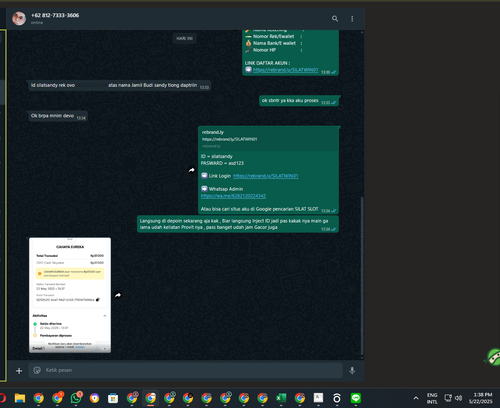
Task: Open Microsoft Store from the taskbar
Action: pos(113,398)
